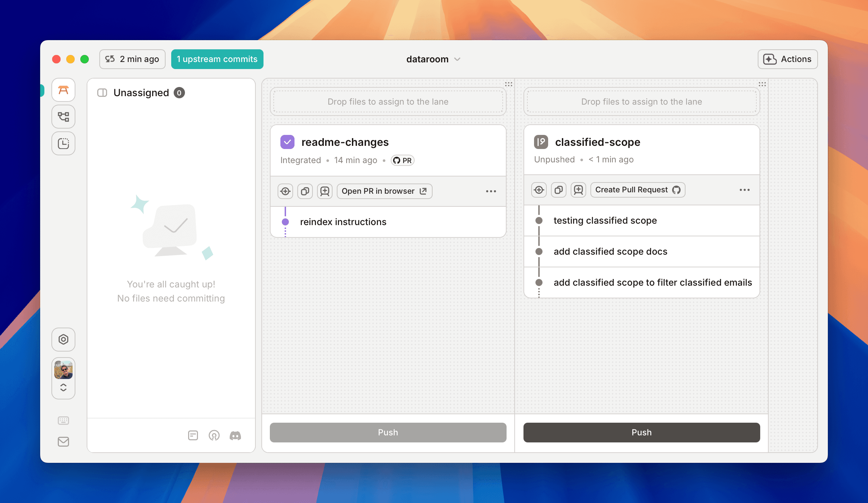Screen dimensions: 868x503
Task: Open the branches view sidebar icon
Action: [63, 117]
